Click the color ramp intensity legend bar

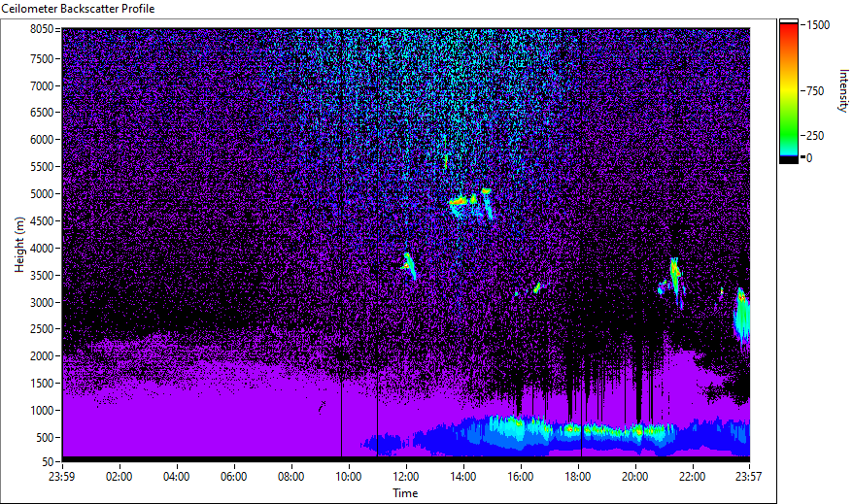click(x=788, y=91)
